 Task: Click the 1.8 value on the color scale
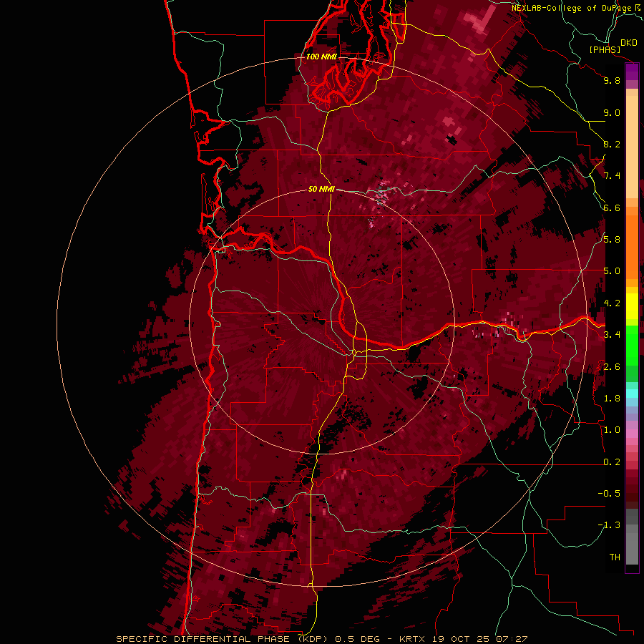(612, 399)
